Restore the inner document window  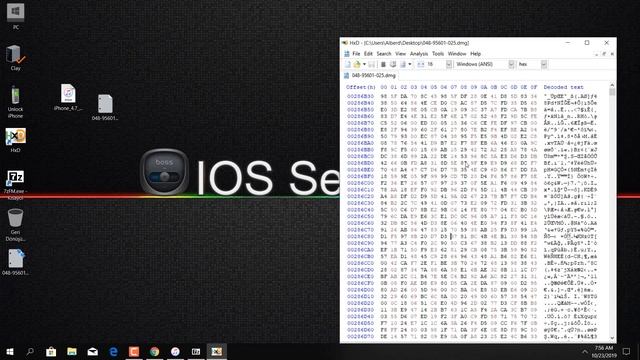click(604, 54)
